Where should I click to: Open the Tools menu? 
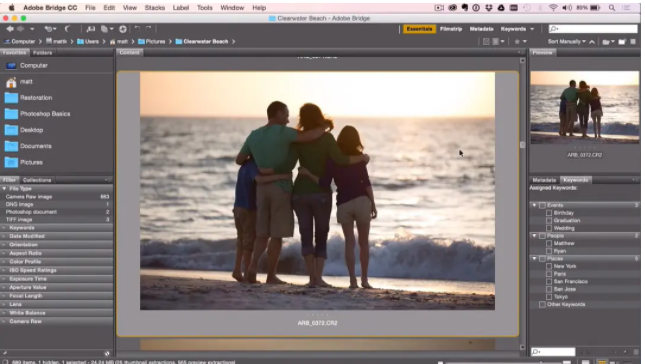click(x=204, y=7)
